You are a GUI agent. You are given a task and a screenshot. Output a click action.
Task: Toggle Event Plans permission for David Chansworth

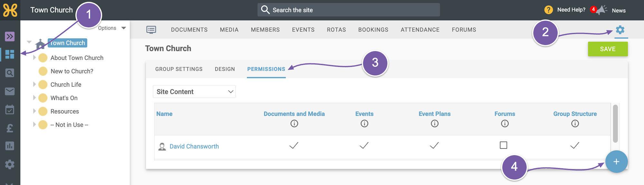click(x=434, y=145)
